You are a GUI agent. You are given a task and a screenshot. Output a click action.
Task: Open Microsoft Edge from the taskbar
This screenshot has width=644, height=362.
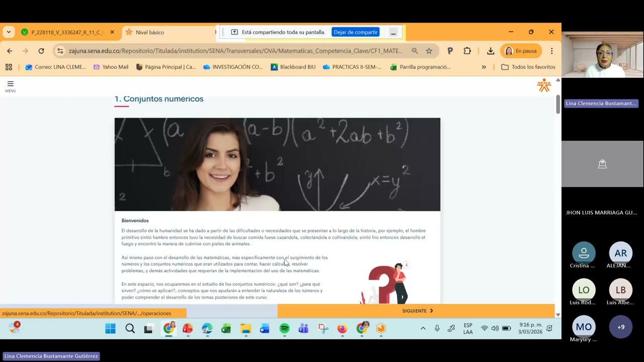point(207,329)
